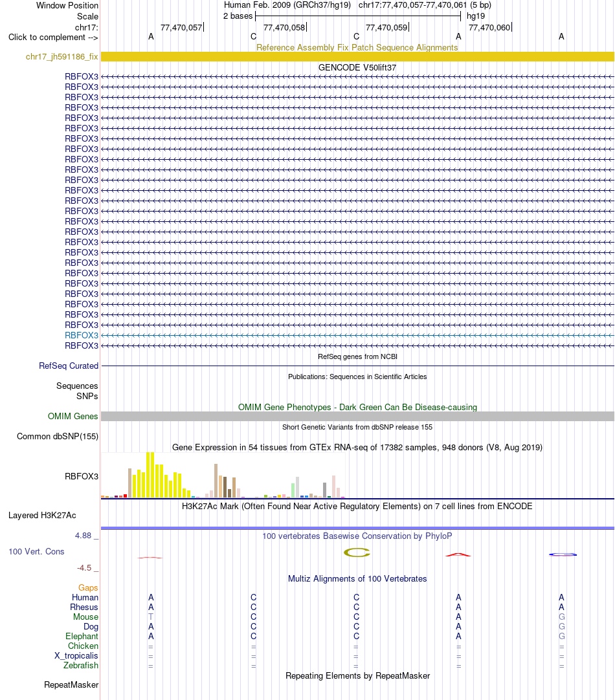Open Layered H3K27Ac track label
This screenshot has height=700, width=615.
[x=43, y=515]
